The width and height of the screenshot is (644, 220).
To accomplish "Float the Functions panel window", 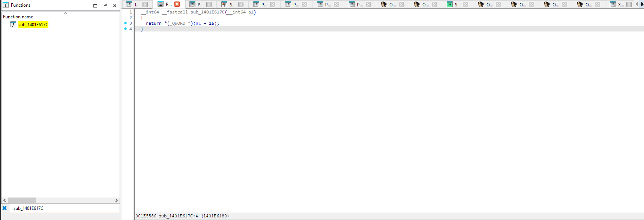I will coord(105,6).
